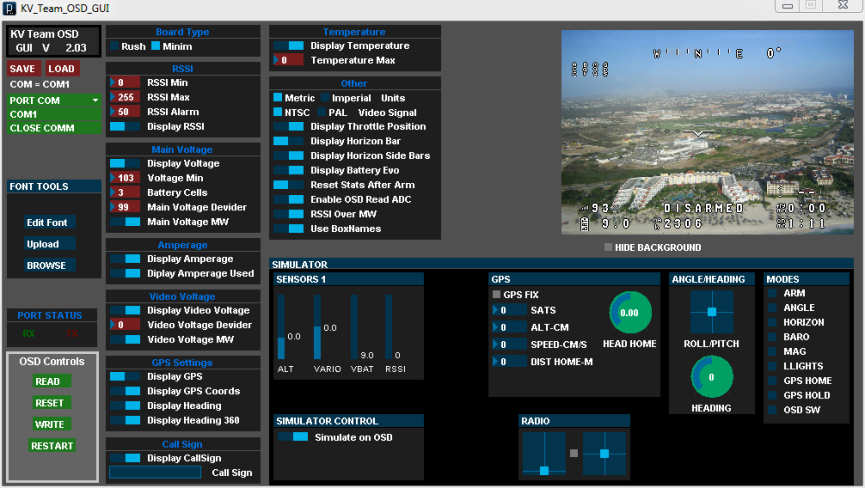Click the VBAT sensor vertical slider
The height and width of the screenshot is (488, 865).
[354, 327]
